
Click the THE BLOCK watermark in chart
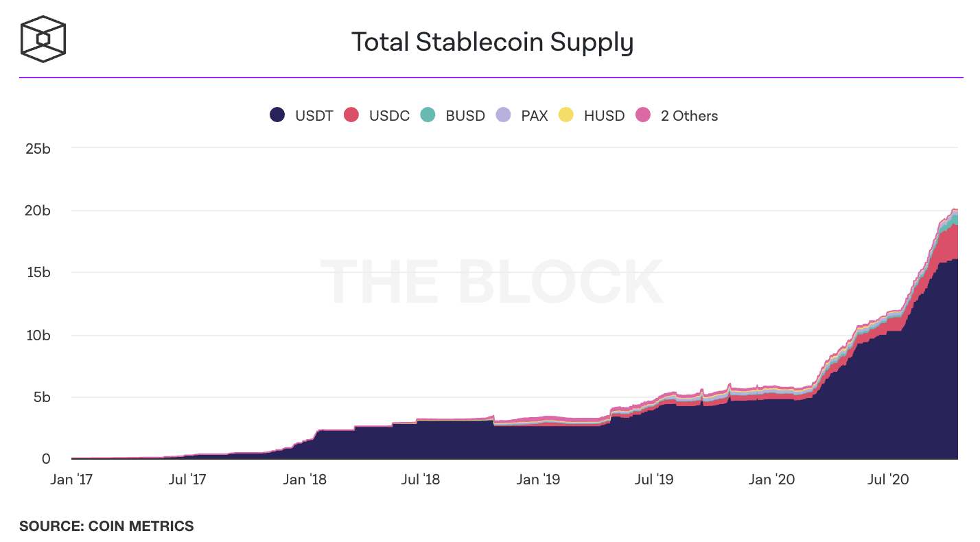[x=491, y=281]
